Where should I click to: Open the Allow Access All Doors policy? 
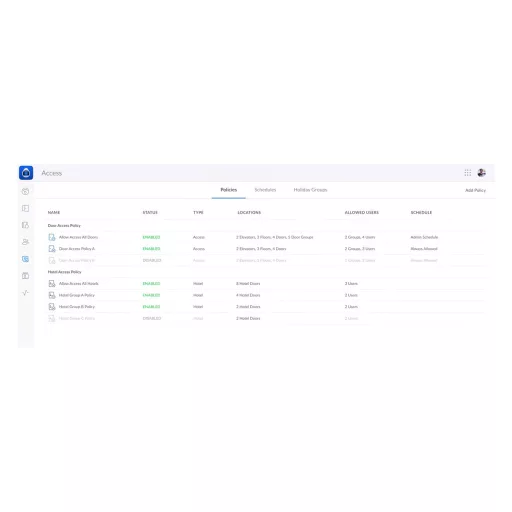[x=78, y=237]
